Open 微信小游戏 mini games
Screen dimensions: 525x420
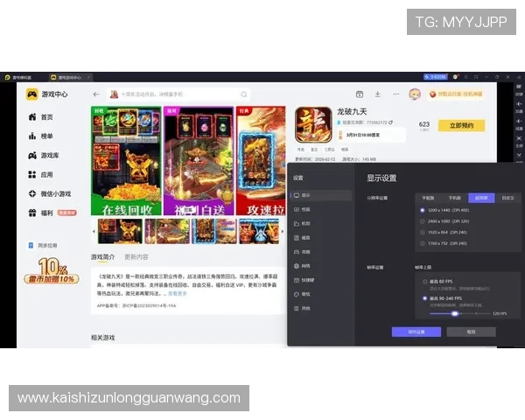[x=50, y=193]
